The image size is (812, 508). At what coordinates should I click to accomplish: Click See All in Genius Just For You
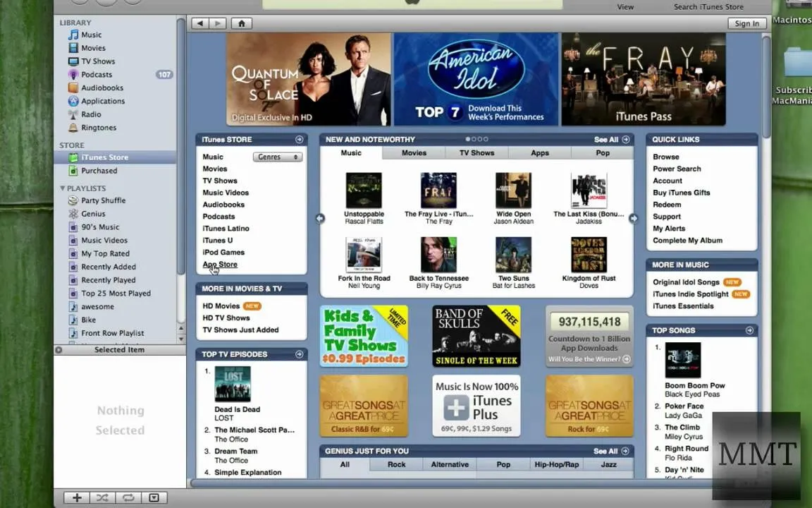(611, 451)
